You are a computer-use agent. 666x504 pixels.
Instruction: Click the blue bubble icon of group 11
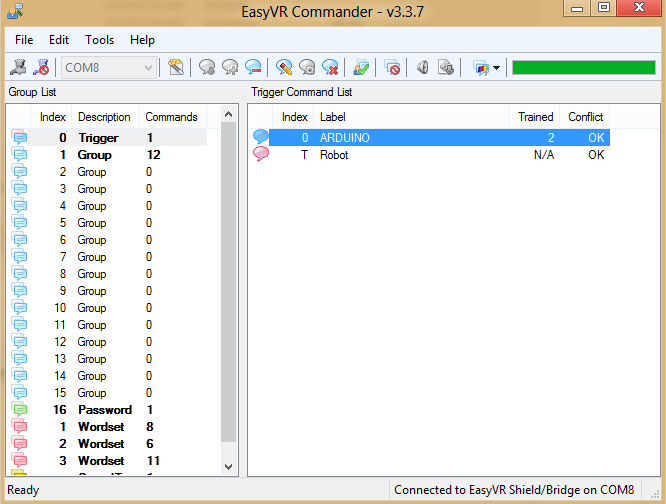pos(19,324)
